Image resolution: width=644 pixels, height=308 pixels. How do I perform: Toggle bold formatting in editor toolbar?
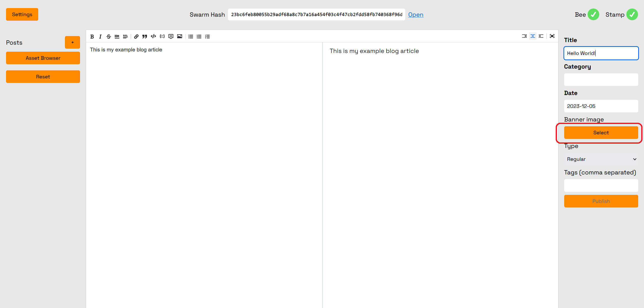(x=92, y=37)
